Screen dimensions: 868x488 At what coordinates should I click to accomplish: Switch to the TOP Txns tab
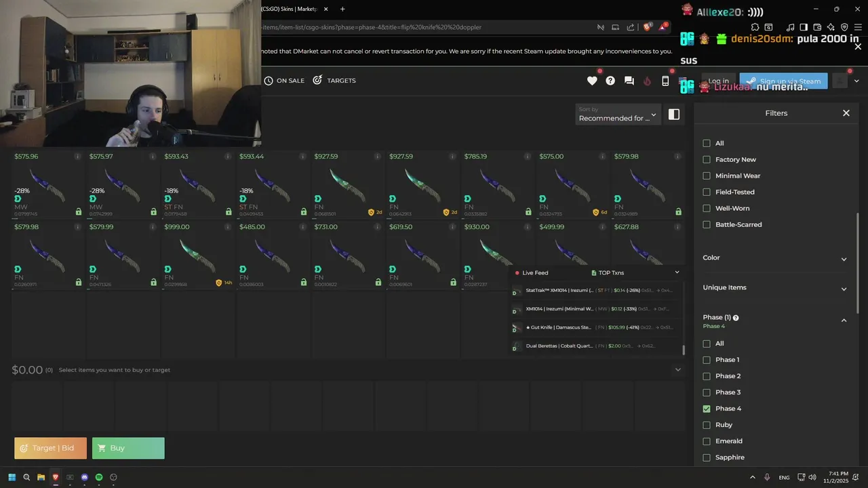(x=608, y=273)
